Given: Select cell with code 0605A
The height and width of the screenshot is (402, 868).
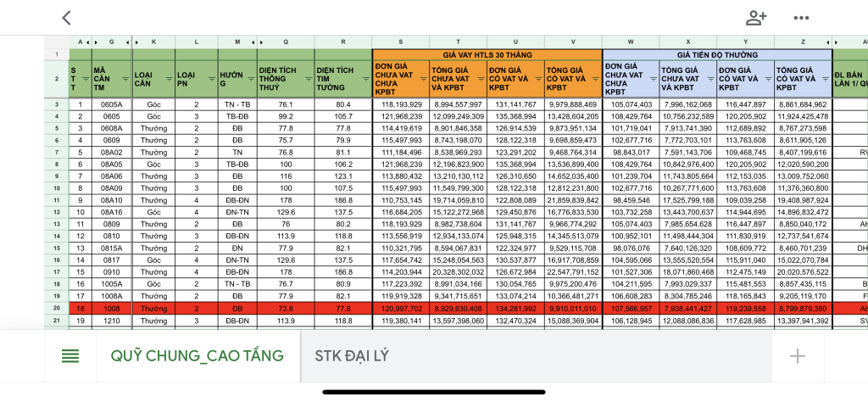Looking at the screenshot, I should pyautogui.click(x=112, y=104).
